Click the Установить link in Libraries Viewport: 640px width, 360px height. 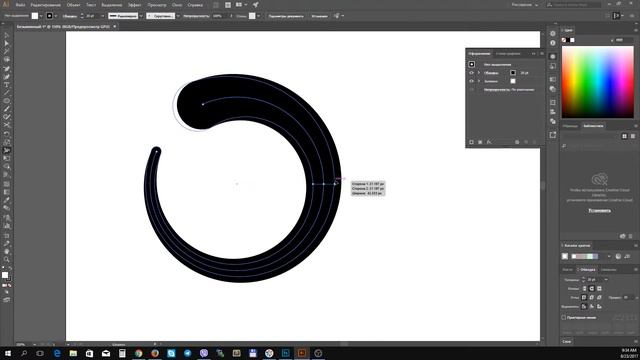tap(600, 211)
